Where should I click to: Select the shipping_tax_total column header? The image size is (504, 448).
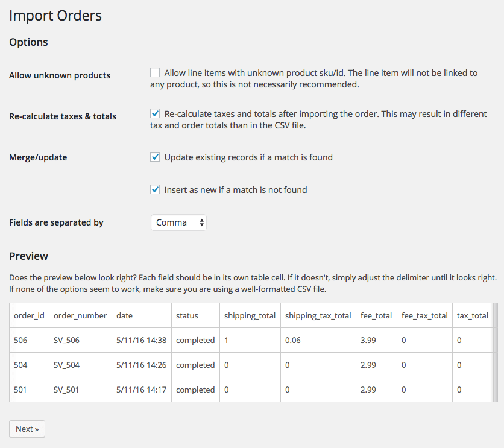[x=318, y=315]
